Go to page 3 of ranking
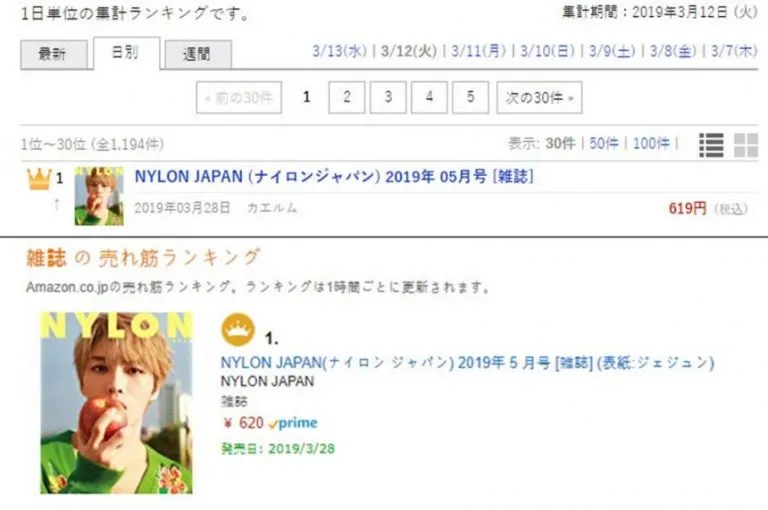 [388, 97]
